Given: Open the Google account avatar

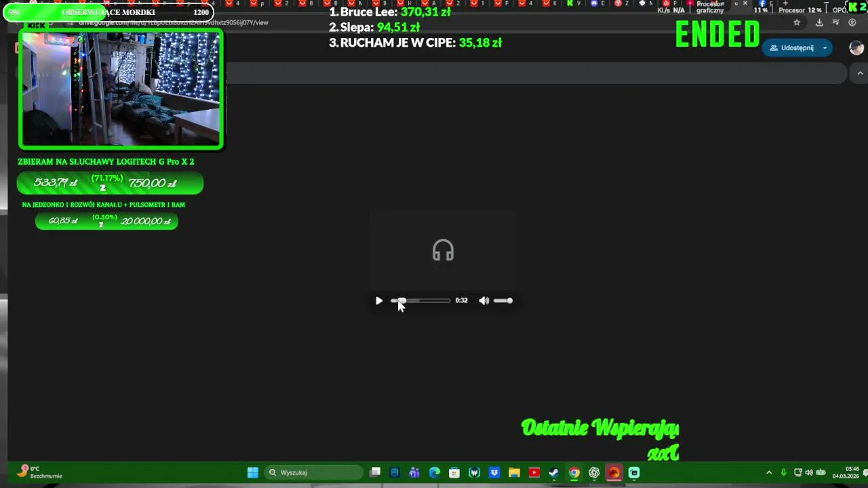Looking at the screenshot, I should click(856, 47).
